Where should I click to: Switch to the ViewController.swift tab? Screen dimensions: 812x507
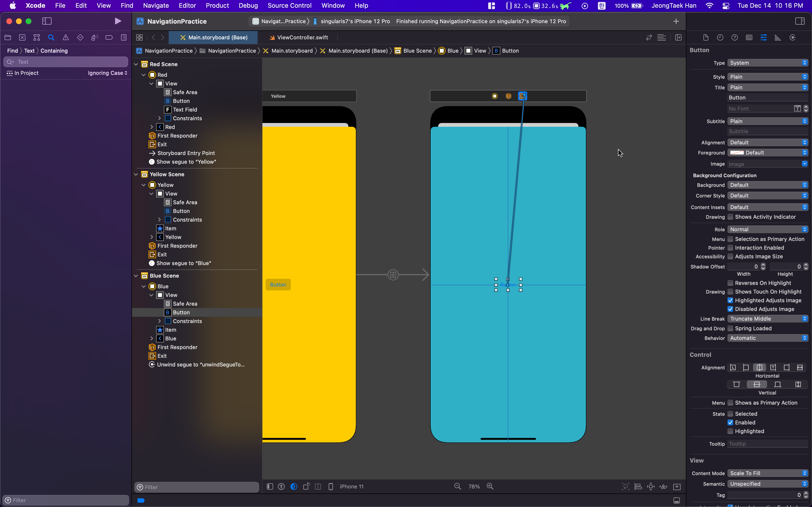[x=302, y=38]
